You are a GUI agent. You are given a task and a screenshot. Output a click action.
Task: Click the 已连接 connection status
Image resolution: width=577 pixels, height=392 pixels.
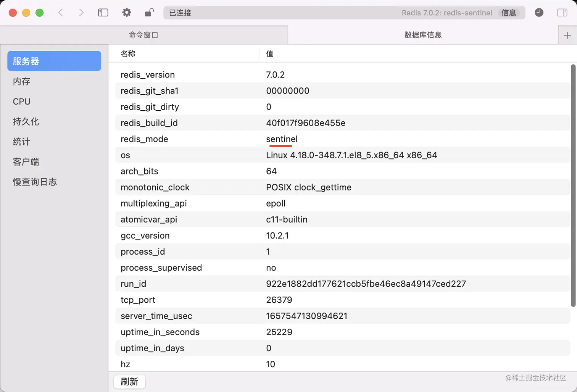[179, 13]
